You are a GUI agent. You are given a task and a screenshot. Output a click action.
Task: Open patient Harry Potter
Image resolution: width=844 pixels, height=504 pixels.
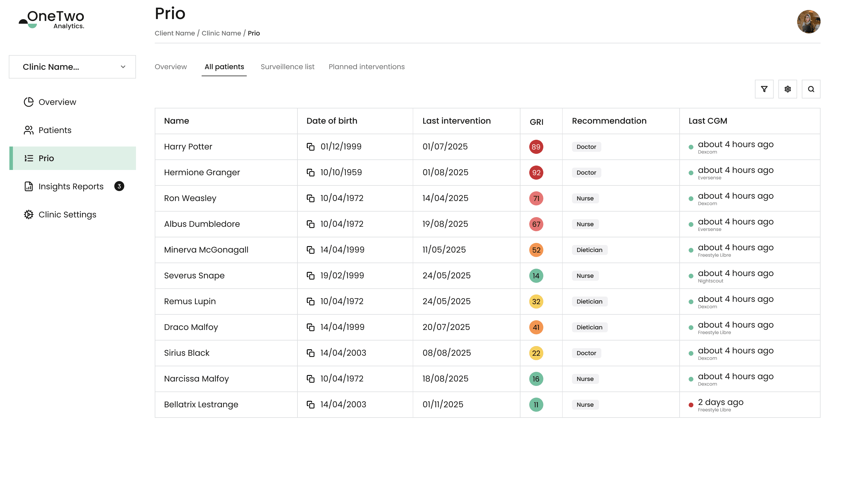[188, 147]
